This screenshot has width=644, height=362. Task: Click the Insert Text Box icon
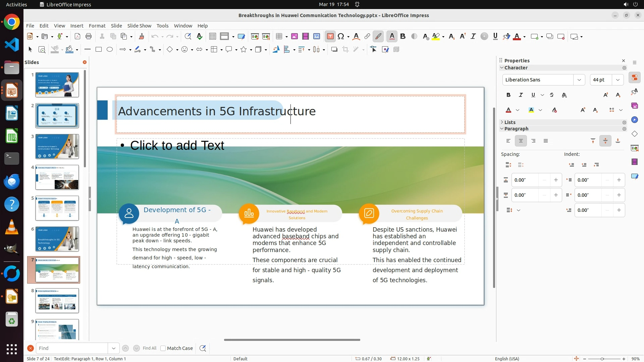tap(330, 37)
